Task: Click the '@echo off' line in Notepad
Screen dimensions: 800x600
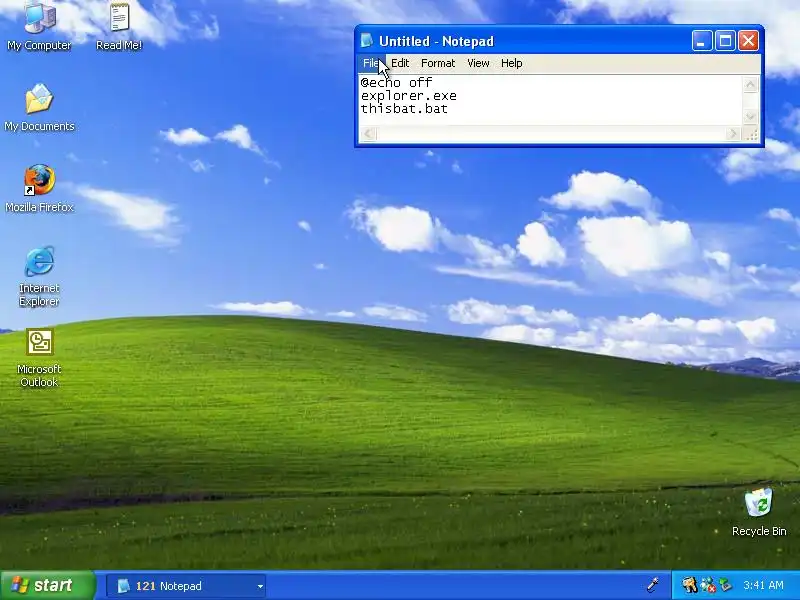Action: point(396,83)
